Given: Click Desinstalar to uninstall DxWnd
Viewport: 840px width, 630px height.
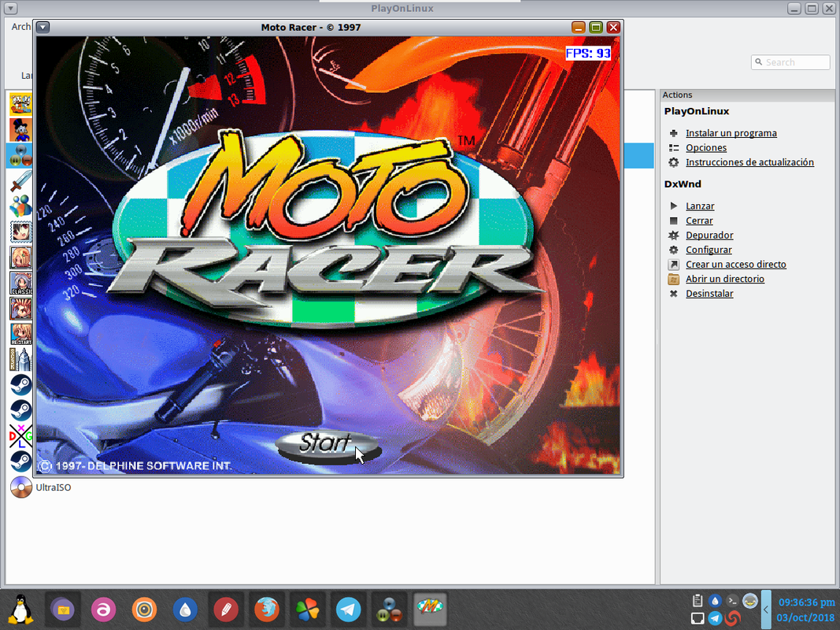Looking at the screenshot, I should pos(709,293).
